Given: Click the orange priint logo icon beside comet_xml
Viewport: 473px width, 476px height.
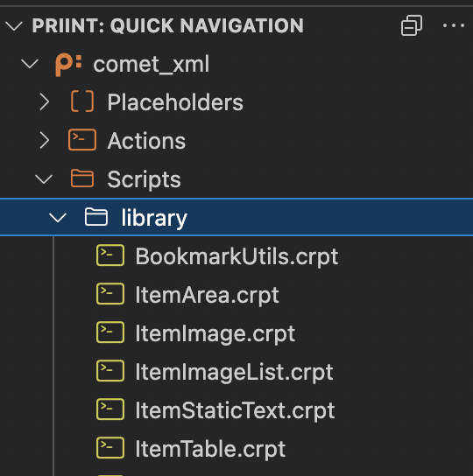Looking at the screenshot, I should click(x=68, y=65).
